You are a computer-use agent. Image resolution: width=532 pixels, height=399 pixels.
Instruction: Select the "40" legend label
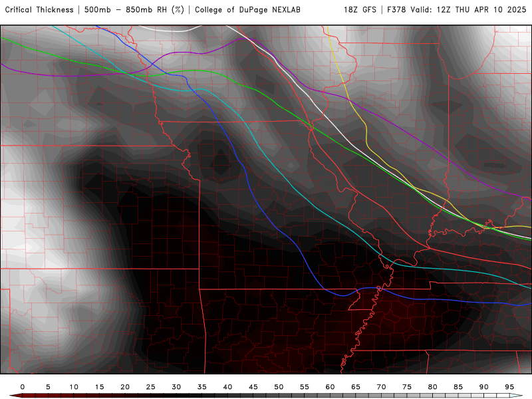click(227, 387)
